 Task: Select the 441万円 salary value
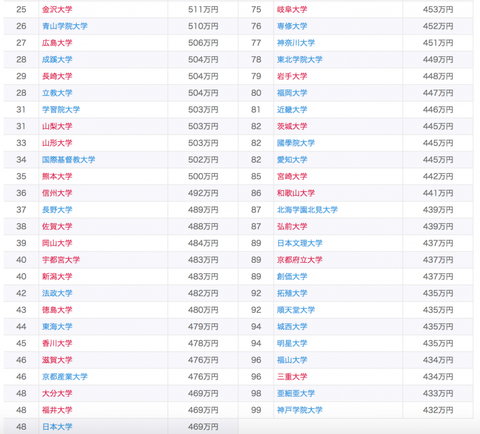438,193
